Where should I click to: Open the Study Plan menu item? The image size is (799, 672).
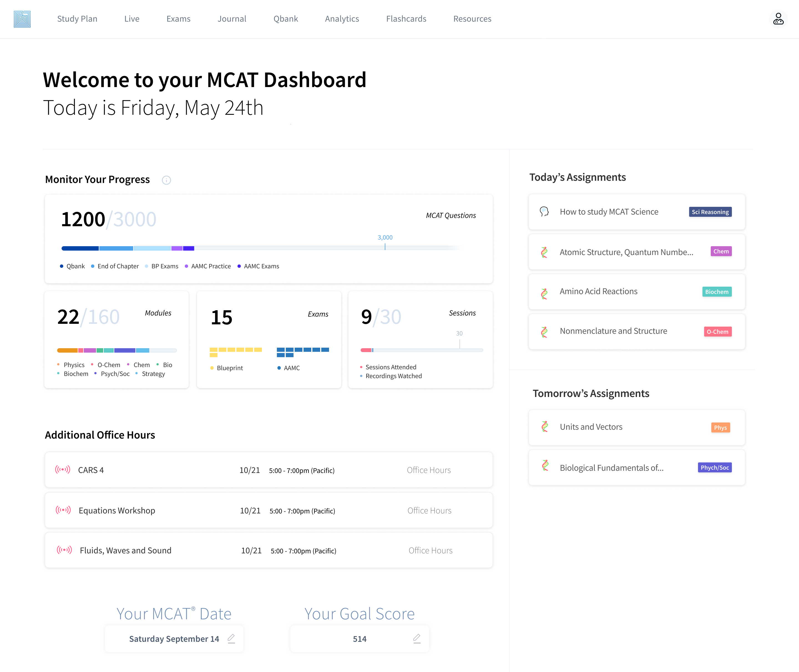(77, 19)
